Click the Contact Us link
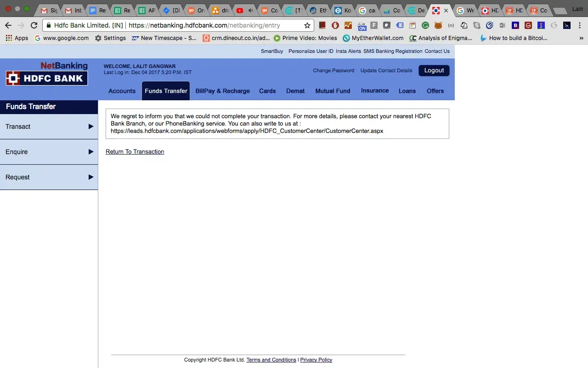The height and width of the screenshot is (368, 588). [x=437, y=51]
